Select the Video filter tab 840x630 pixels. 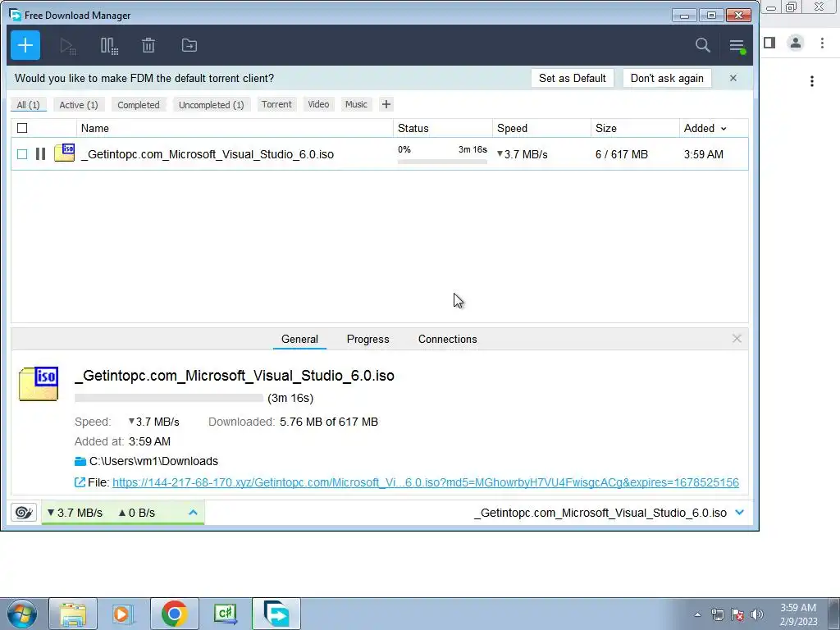[318, 104]
